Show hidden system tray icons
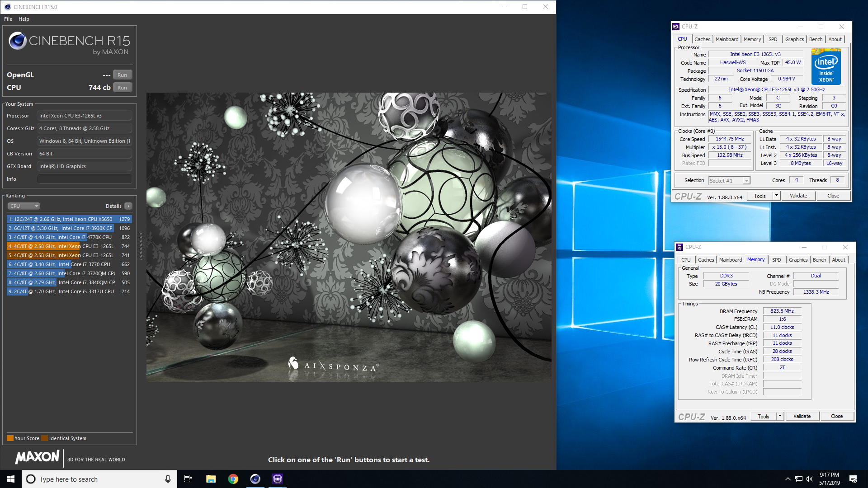868x488 pixels. pyautogui.click(x=788, y=479)
